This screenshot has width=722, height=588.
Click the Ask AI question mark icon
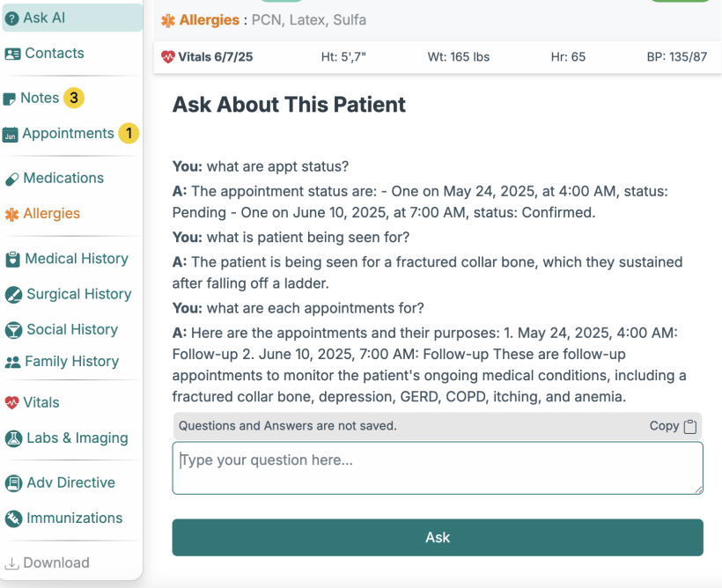[x=12, y=18]
